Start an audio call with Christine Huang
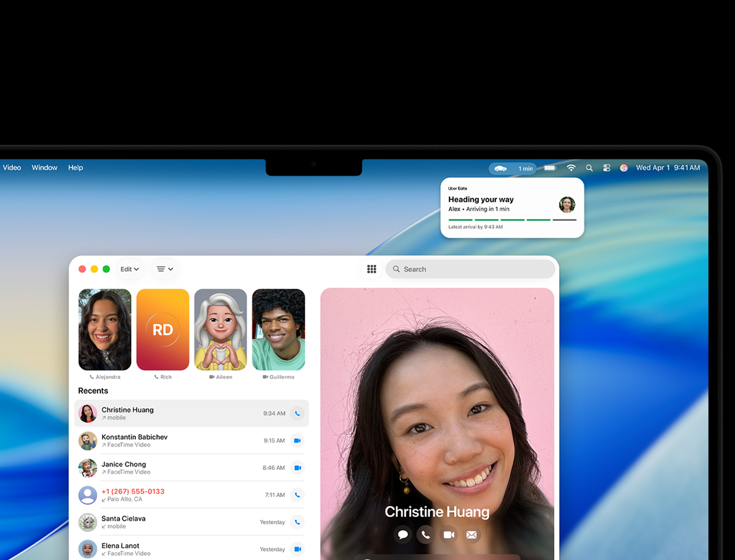This screenshot has width=735, height=560. tap(297, 413)
